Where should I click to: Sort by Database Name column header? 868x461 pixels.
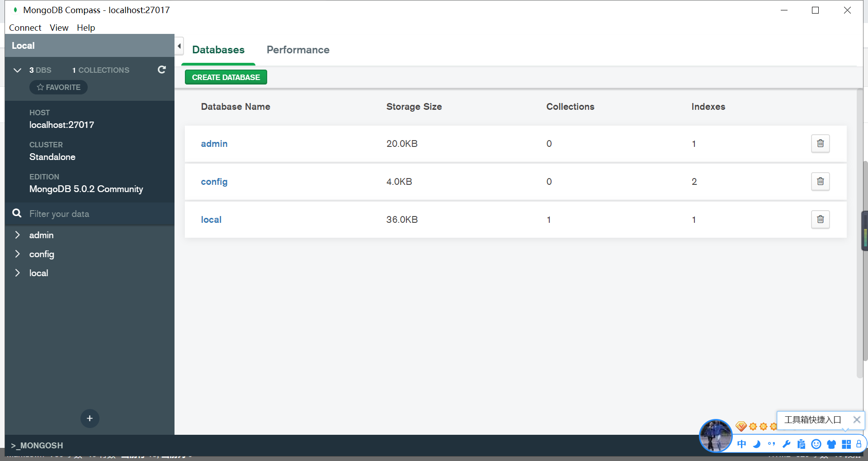coord(236,107)
